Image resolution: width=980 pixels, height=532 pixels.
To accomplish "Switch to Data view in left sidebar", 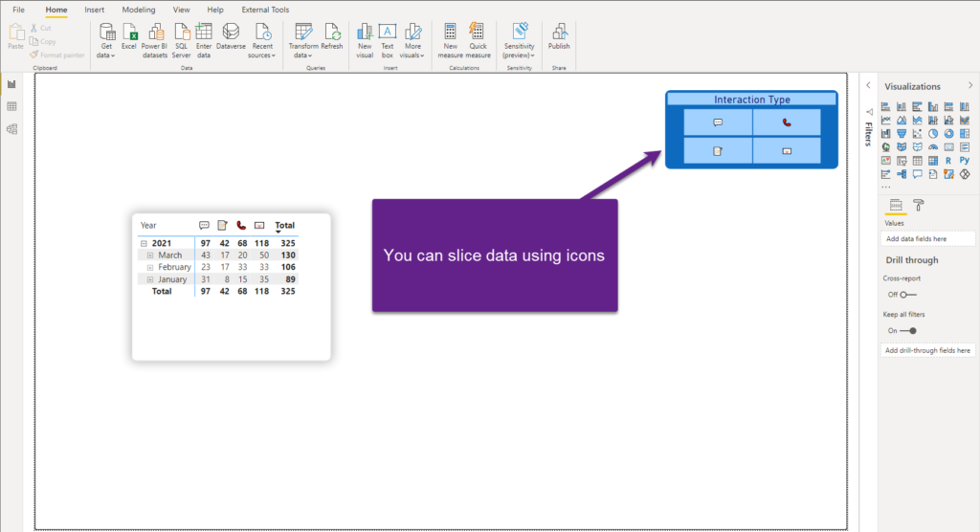I will click(x=11, y=107).
